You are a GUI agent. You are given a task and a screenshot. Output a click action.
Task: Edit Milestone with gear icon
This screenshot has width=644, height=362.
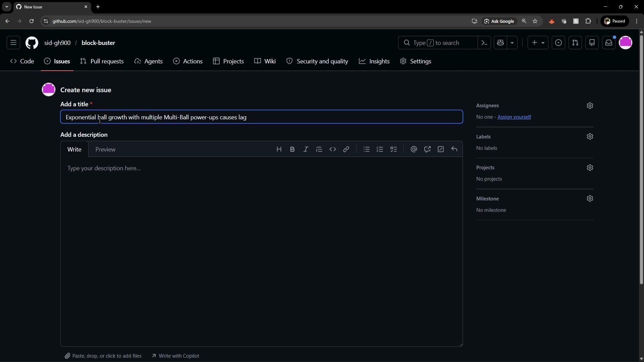[x=590, y=199]
